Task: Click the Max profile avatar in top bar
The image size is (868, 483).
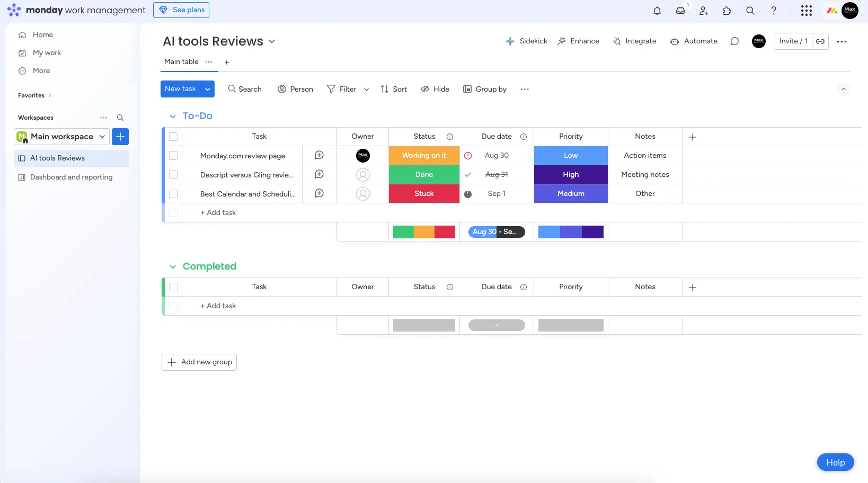Action: click(x=850, y=10)
